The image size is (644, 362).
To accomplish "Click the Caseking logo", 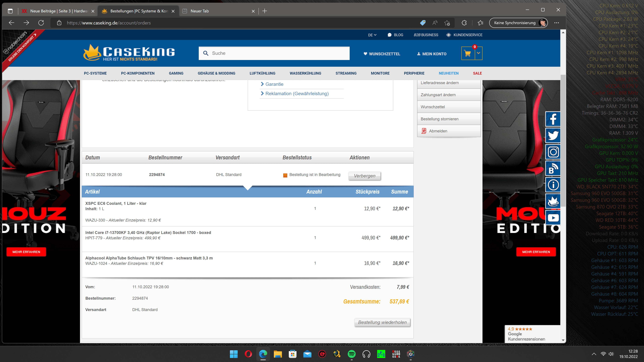I will point(129,53).
